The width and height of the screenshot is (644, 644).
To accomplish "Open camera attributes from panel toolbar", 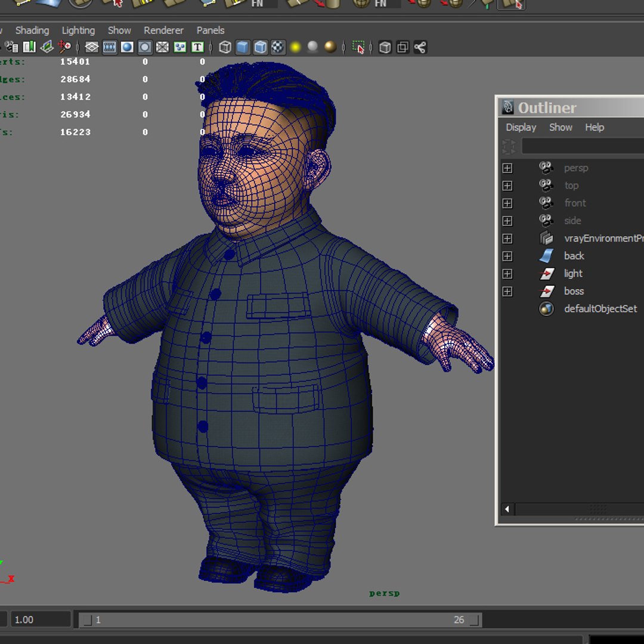I will pos(11,47).
